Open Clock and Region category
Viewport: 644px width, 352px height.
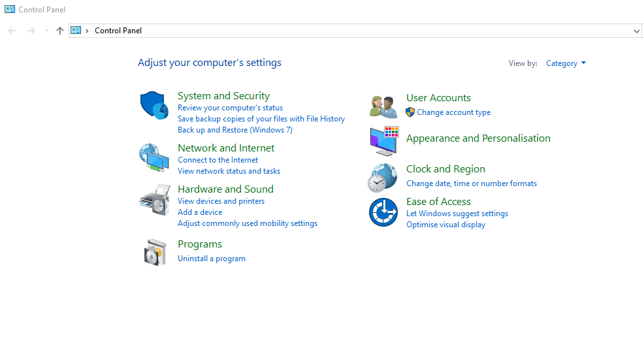(x=445, y=168)
